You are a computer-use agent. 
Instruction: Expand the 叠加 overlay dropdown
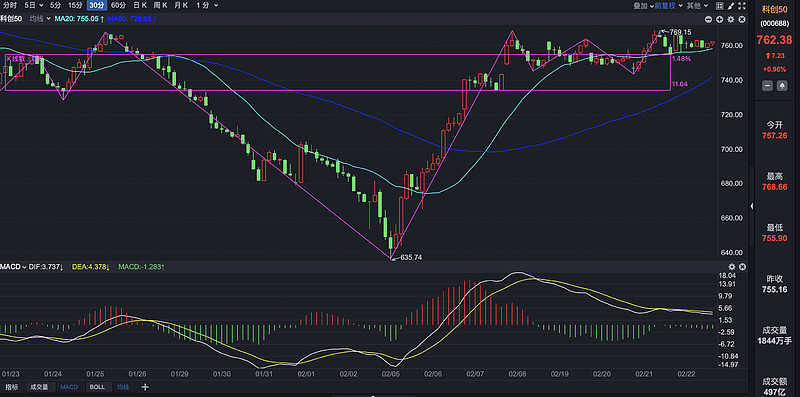[644, 6]
